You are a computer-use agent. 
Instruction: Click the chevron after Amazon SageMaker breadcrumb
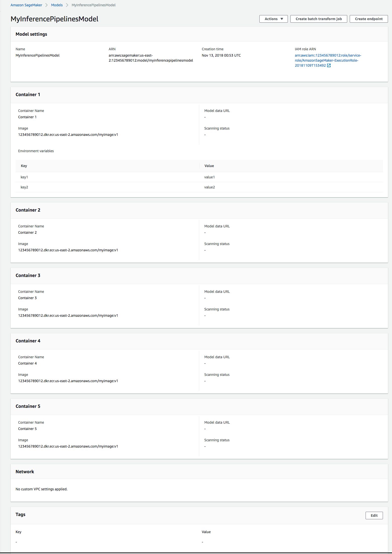tap(46, 5)
